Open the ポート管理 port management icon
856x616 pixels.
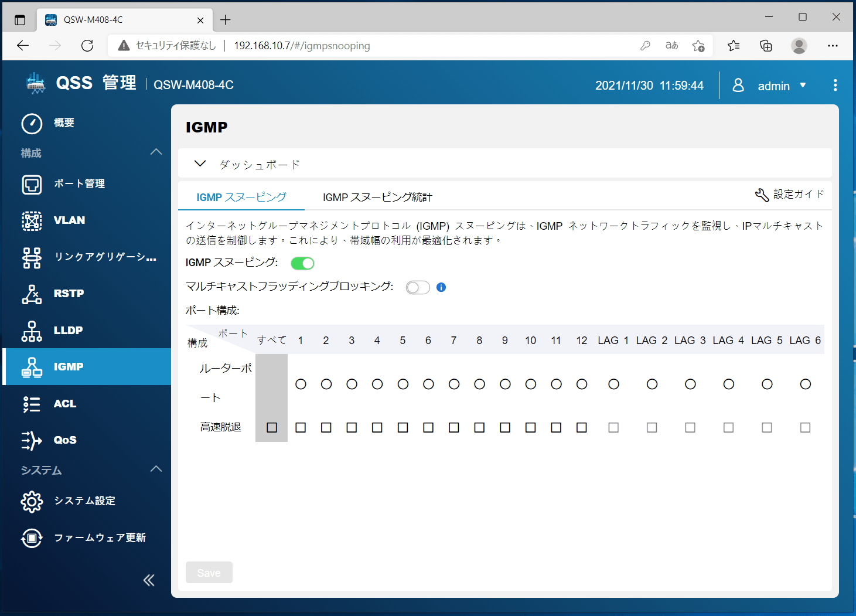[x=32, y=184]
